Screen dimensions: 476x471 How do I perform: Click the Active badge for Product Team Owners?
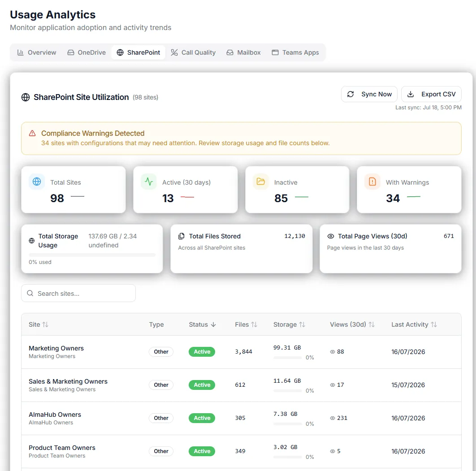(202, 451)
